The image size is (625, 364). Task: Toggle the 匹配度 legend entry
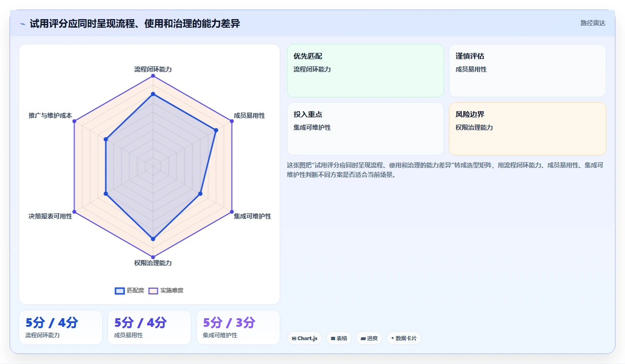tap(129, 291)
